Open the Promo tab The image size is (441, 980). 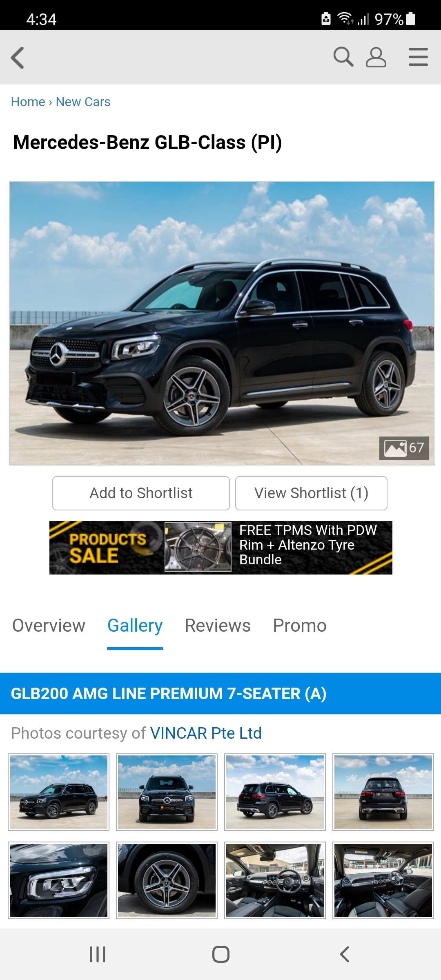[300, 626]
